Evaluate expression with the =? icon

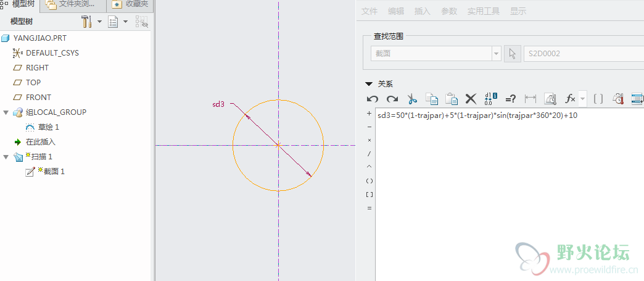coord(511,99)
